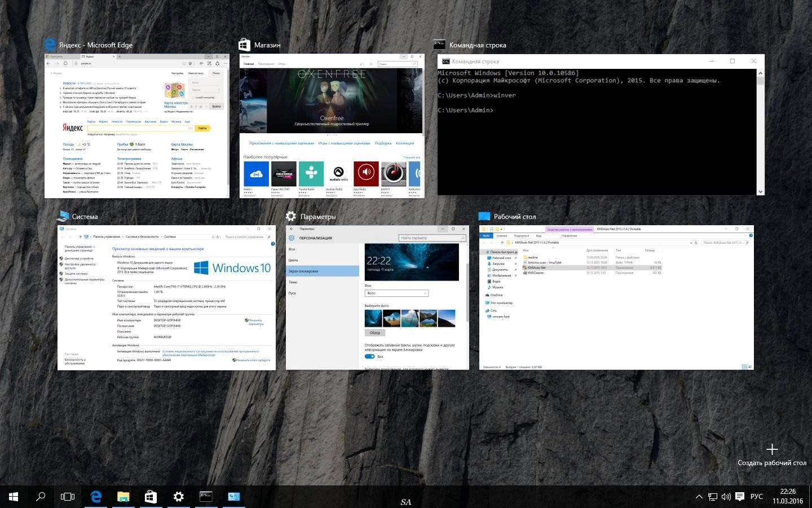
Task: Click the Command Prompt taskbar icon
Action: (x=206, y=497)
